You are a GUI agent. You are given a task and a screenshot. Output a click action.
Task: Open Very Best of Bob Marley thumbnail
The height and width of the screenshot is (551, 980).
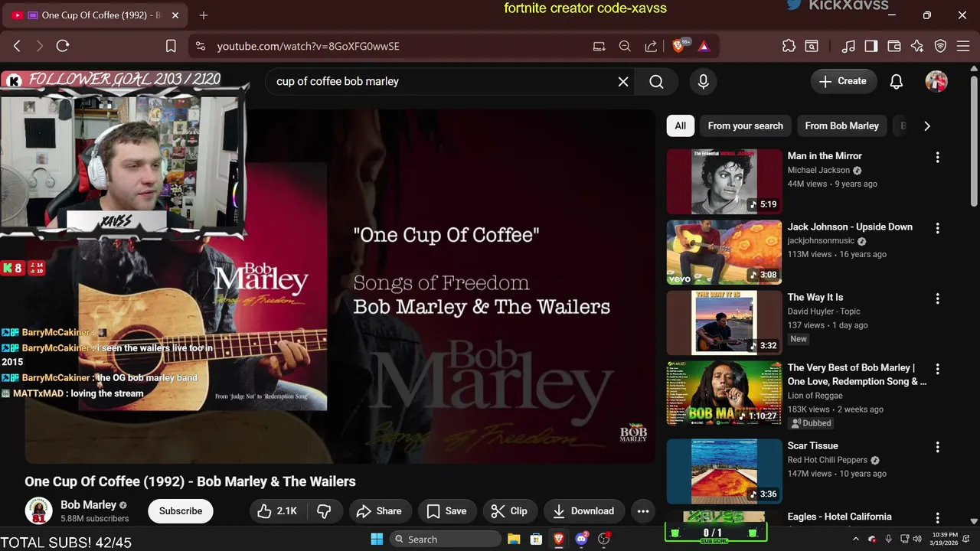(x=724, y=393)
